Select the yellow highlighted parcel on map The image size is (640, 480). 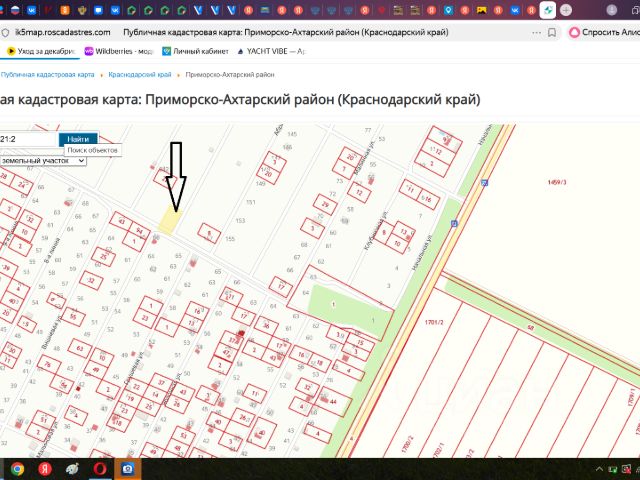[170, 220]
